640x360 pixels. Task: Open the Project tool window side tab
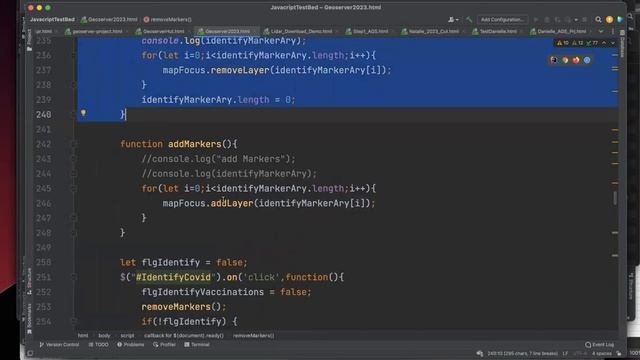tap(29, 40)
